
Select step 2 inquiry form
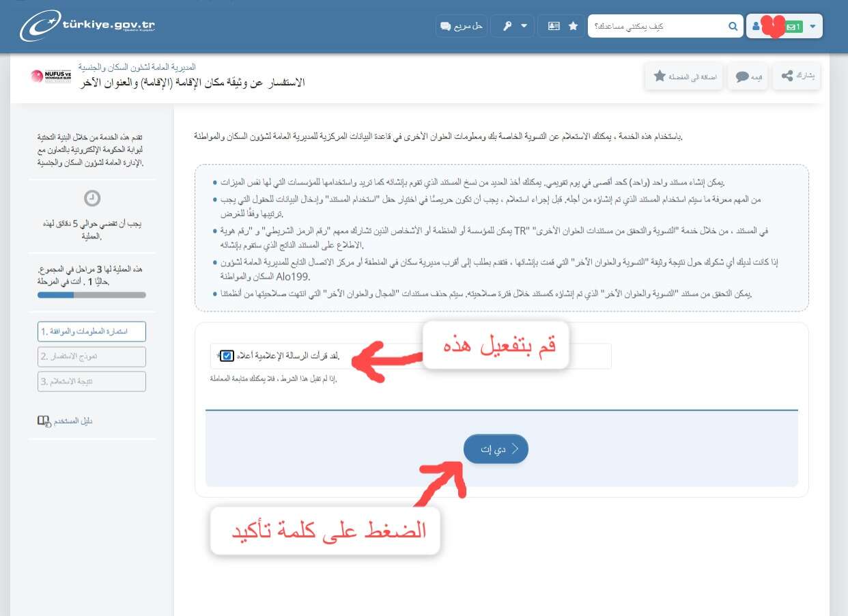(92, 356)
